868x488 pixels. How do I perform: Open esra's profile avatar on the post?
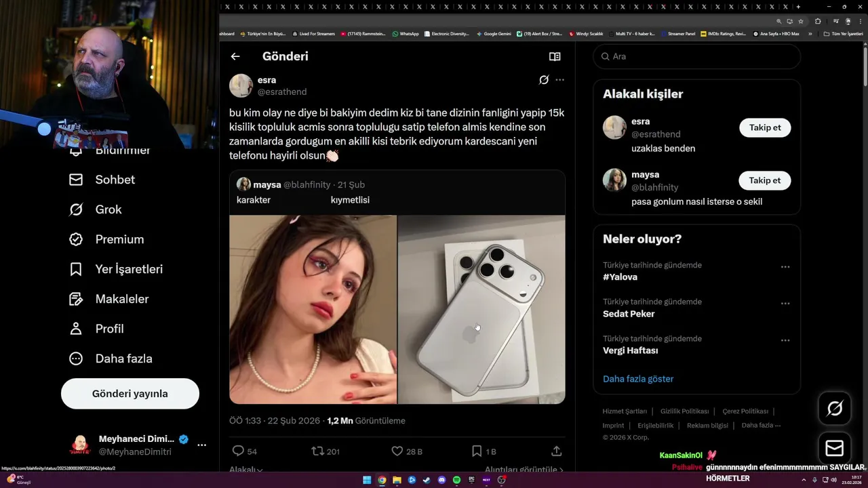coord(241,86)
